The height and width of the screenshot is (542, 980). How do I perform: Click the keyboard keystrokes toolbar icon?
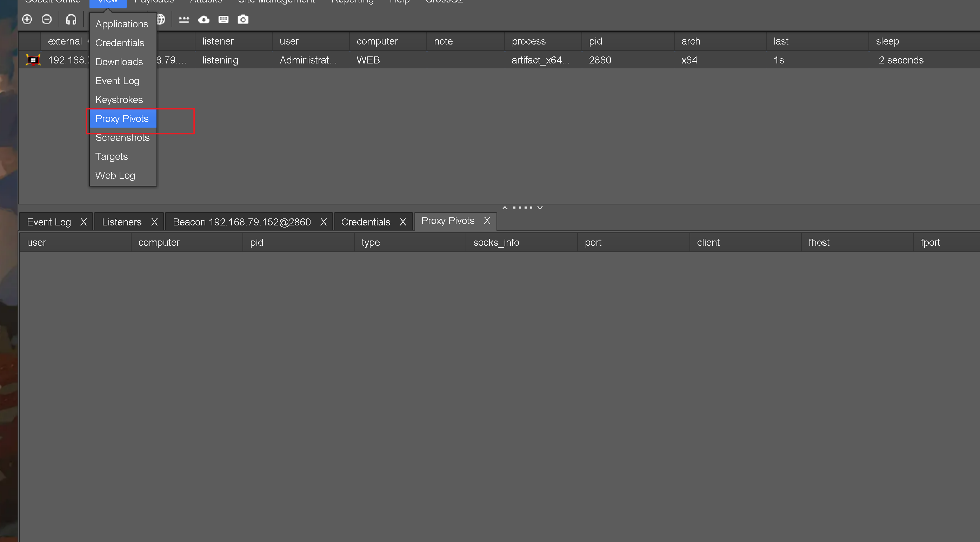click(x=223, y=19)
